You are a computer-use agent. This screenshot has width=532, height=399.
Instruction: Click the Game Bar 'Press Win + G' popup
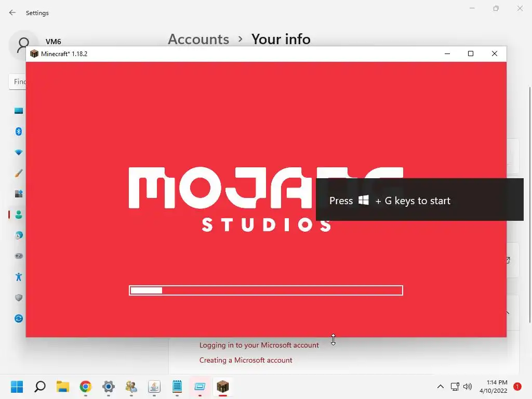(x=420, y=199)
